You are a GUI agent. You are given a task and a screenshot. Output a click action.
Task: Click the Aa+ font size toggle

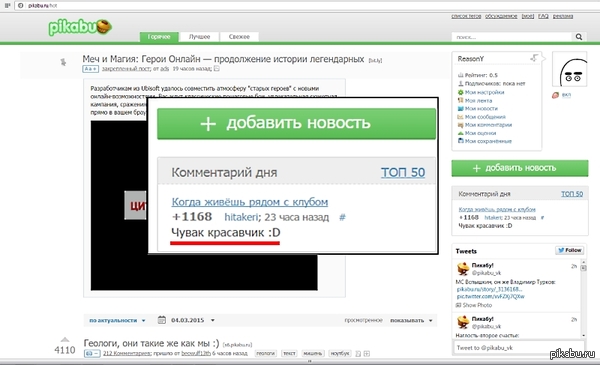90,69
